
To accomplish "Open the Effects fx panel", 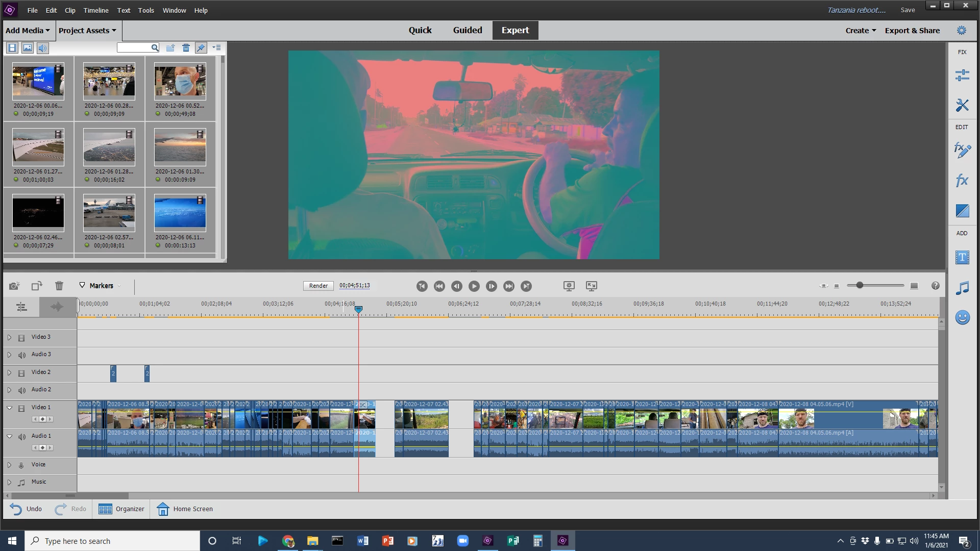I will 962,181.
